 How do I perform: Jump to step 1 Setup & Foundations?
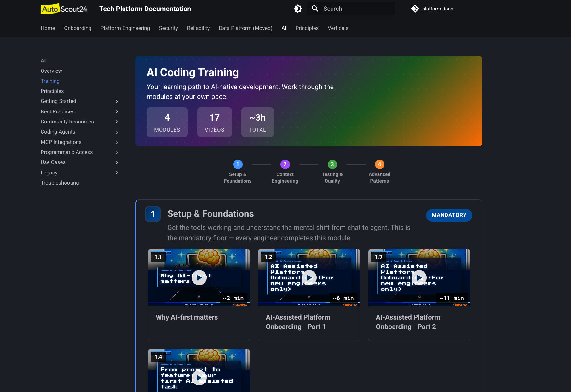[x=238, y=172]
